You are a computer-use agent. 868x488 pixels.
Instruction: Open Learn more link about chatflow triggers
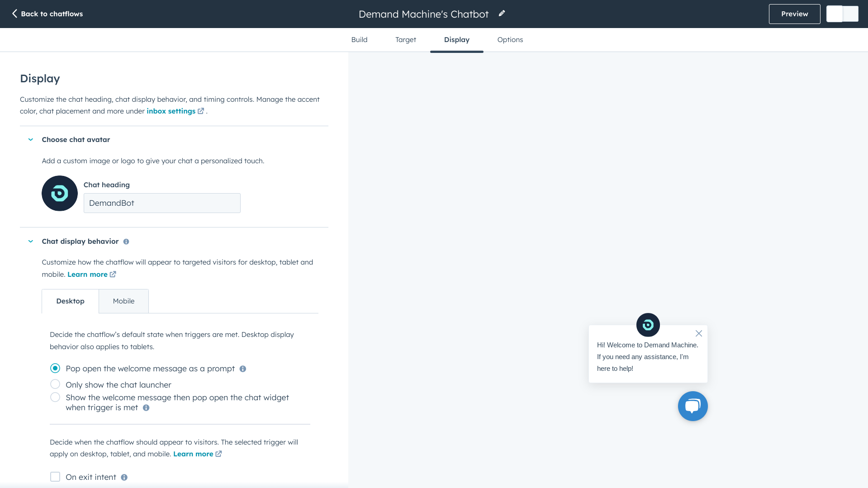pyautogui.click(x=193, y=454)
